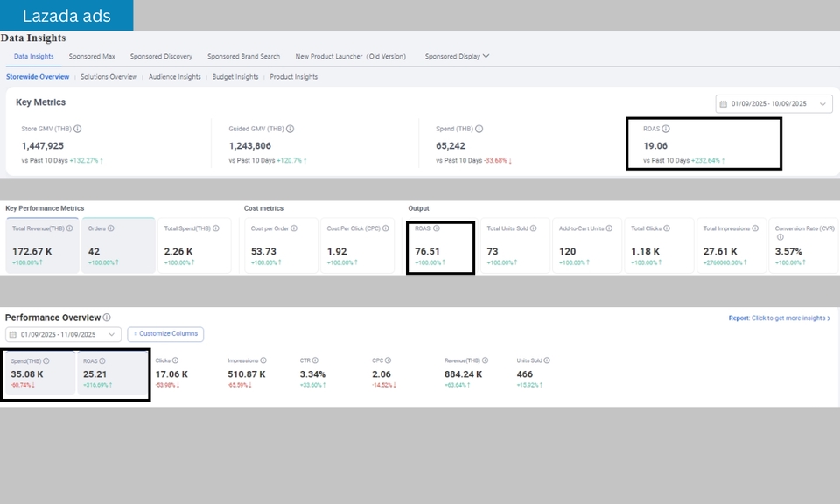Click the Customize Columns button
This screenshot has height=504, width=840.
(165, 334)
